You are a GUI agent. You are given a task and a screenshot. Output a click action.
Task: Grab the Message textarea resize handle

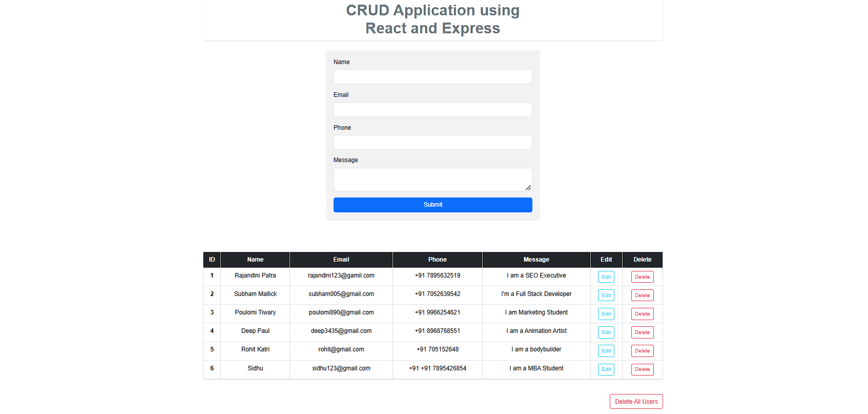pyautogui.click(x=528, y=188)
